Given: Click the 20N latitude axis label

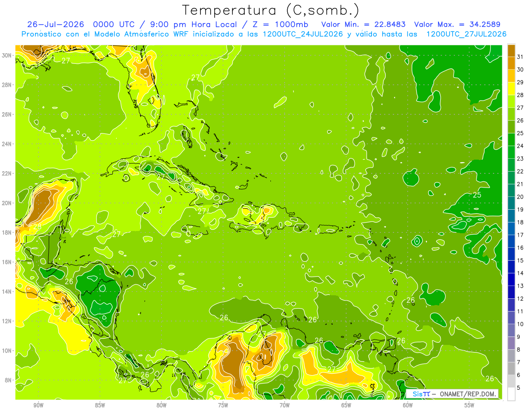Looking at the screenshot, I should pyautogui.click(x=7, y=203).
